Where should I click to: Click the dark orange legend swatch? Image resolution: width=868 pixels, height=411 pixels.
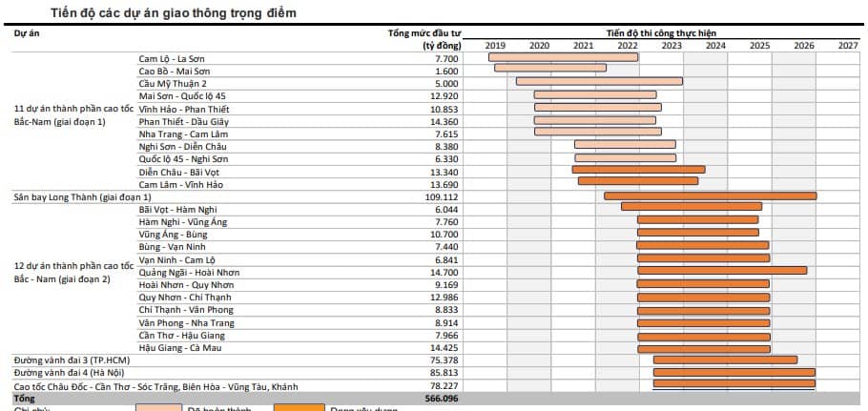click(299, 408)
